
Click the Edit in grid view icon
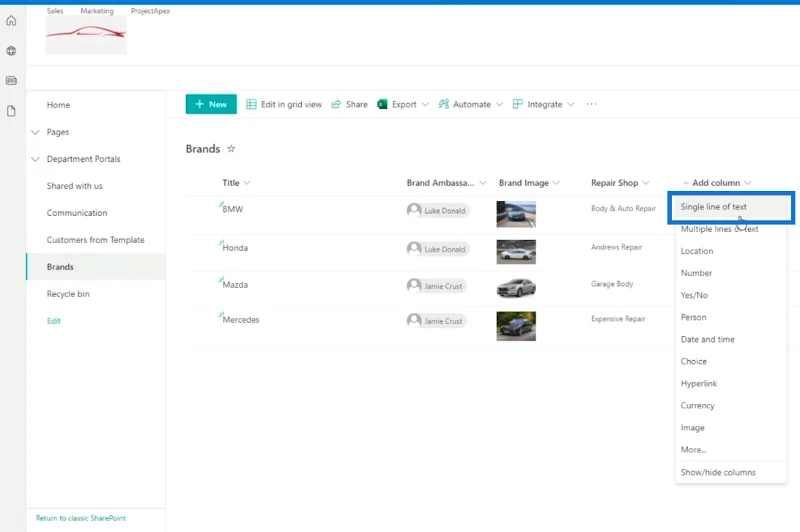click(x=251, y=104)
